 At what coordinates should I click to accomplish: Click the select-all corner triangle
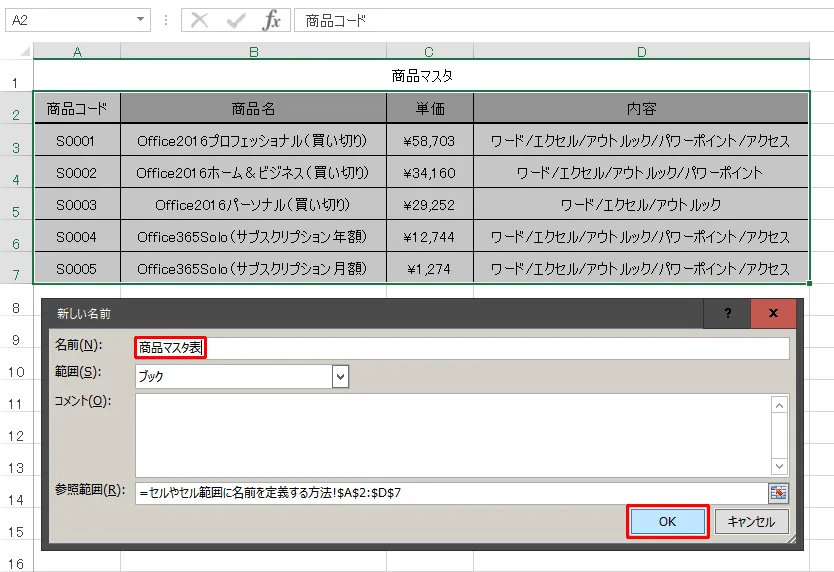click(25, 52)
